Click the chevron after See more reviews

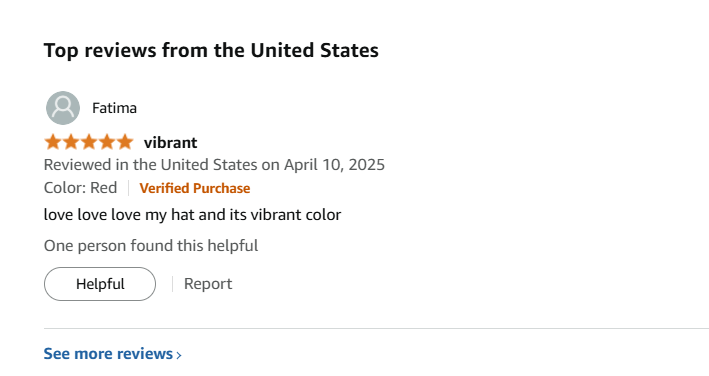[179, 355]
